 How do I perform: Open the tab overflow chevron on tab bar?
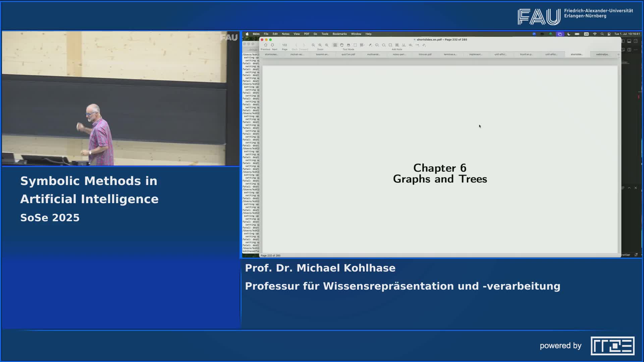[618, 54]
